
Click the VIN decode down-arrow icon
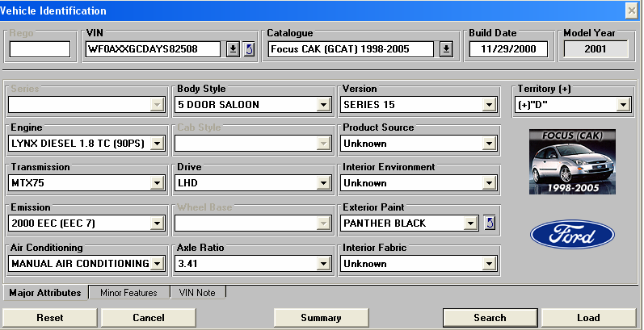233,49
